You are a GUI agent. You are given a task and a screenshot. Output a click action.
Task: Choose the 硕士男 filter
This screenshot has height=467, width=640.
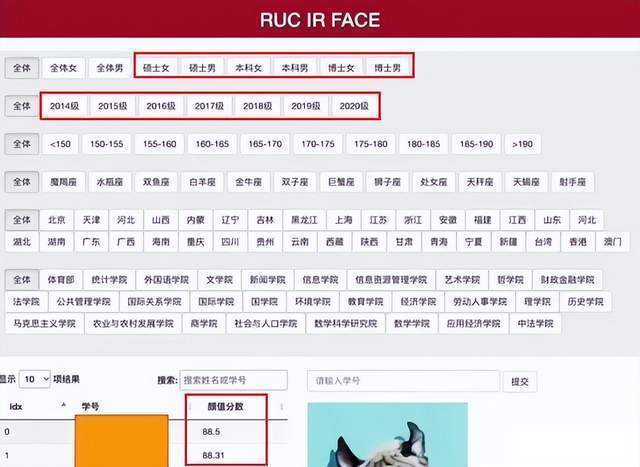point(202,68)
